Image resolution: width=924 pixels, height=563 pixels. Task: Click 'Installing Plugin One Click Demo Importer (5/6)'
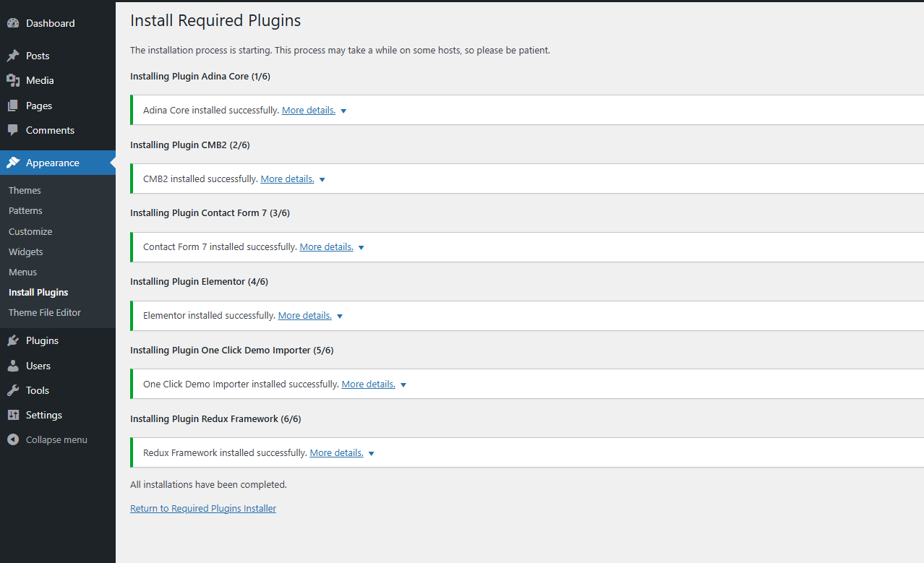pyautogui.click(x=231, y=351)
